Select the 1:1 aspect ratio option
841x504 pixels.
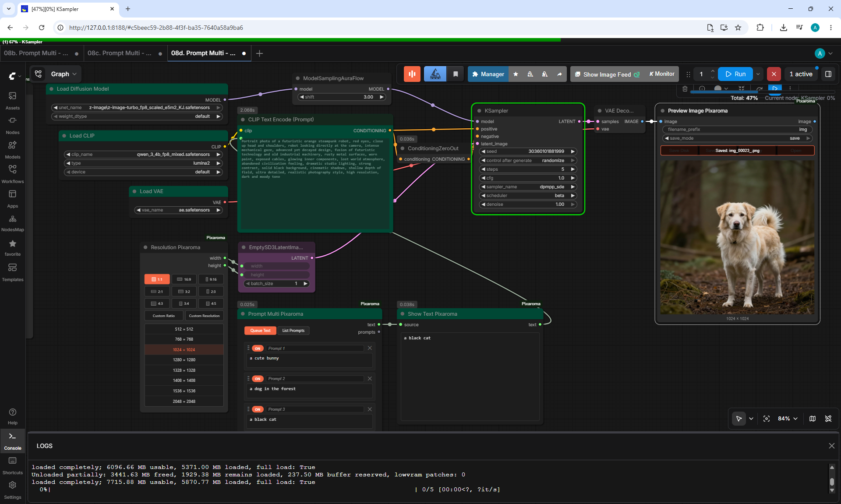[157, 279]
